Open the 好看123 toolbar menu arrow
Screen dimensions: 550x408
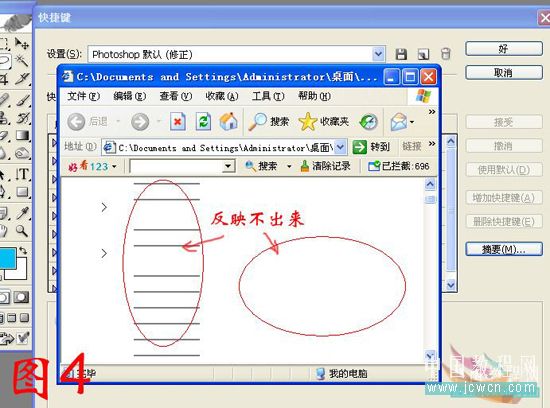tap(114, 167)
